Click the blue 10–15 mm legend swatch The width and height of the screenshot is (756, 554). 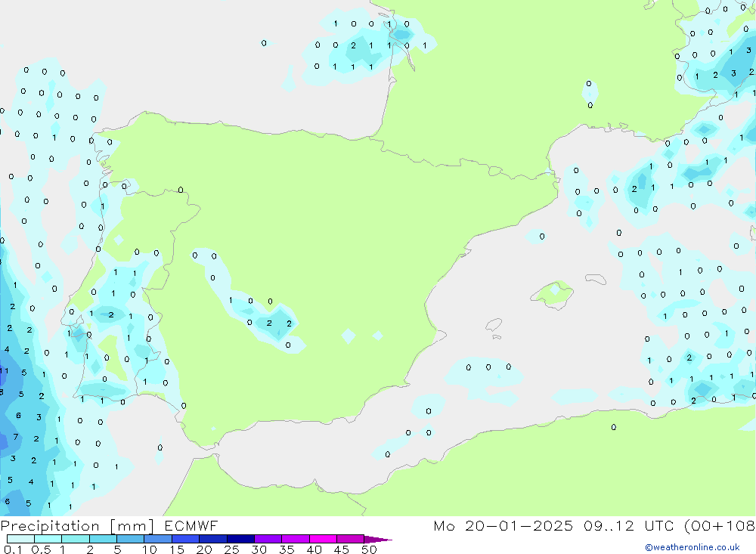(157, 539)
